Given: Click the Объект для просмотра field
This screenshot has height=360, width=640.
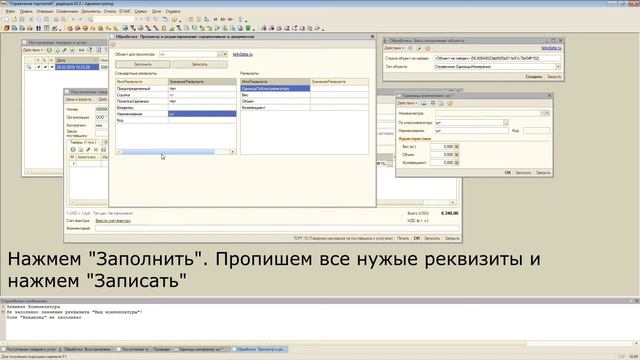Looking at the screenshot, I should 188,54.
